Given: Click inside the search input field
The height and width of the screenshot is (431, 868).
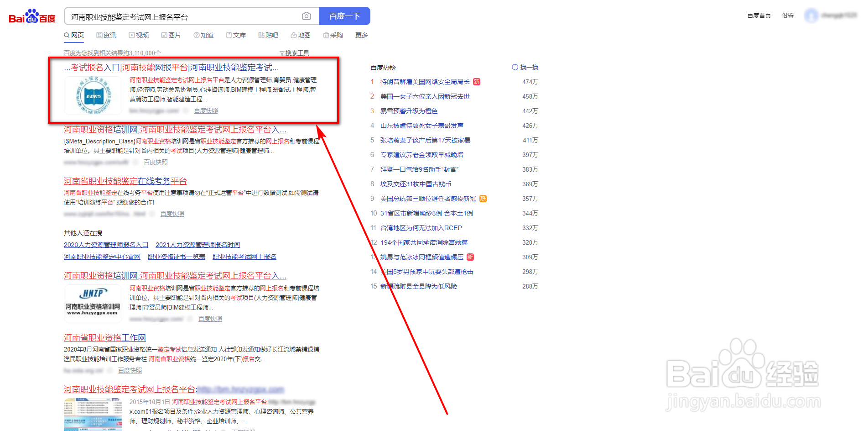Looking at the screenshot, I should pyautogui.click(x=182, y=16).
